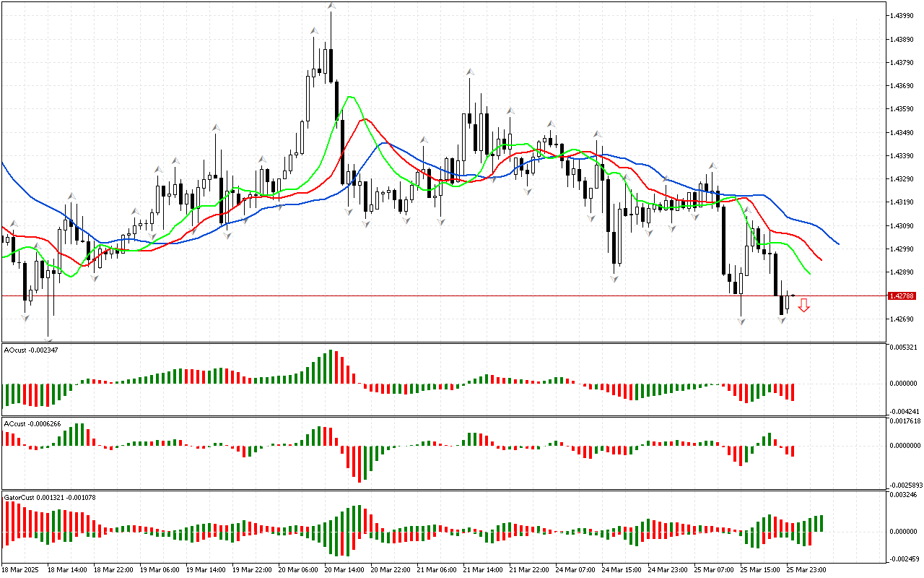Click the 1.42990 price level label
924x578 pixels.
(902, 249)
